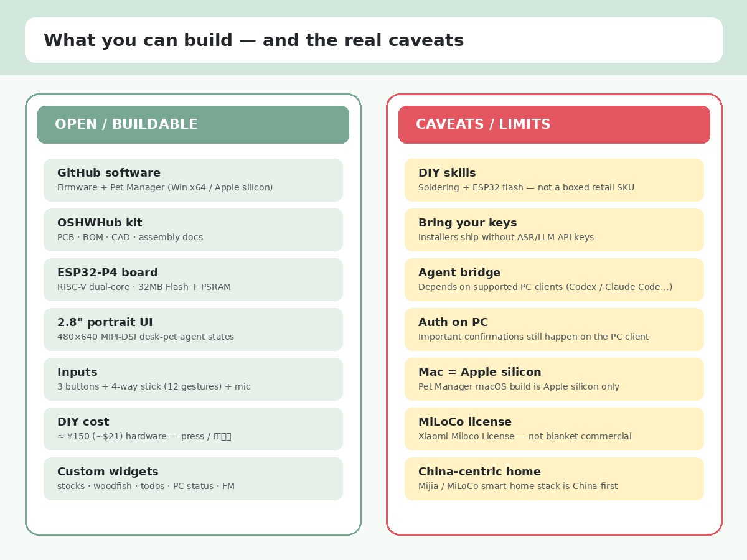The width and height of the screenshot is (747, 560).
Task: Click the Inputs card heading
Action: coord(77,372)
